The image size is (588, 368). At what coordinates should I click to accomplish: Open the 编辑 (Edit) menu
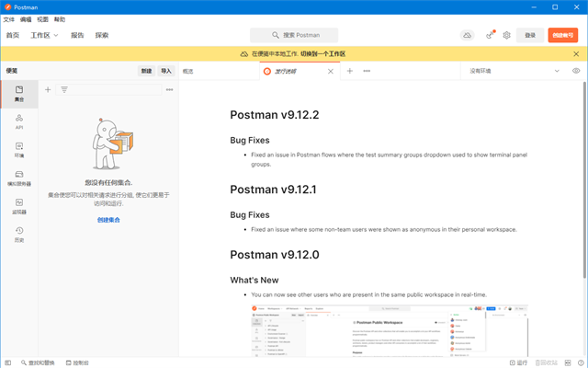[x=26, y=19]
